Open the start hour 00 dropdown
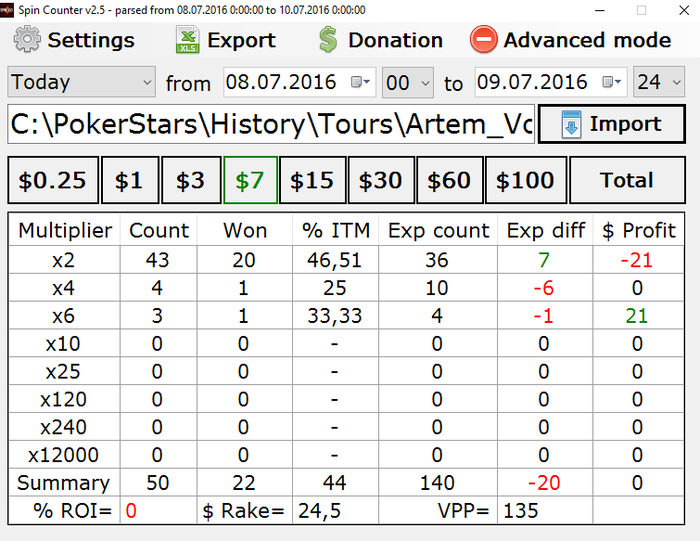Viewport: 700px width, 541px height. coord(408,82)
